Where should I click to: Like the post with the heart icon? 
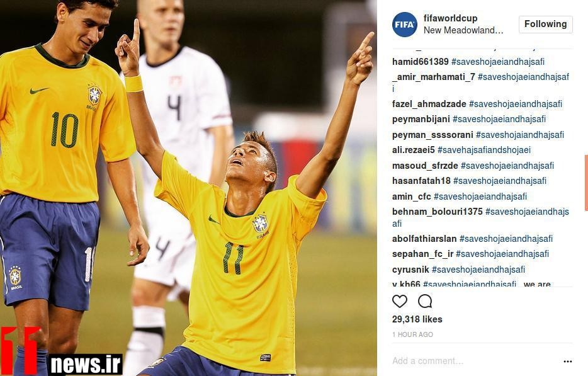(x=399, y=301)
